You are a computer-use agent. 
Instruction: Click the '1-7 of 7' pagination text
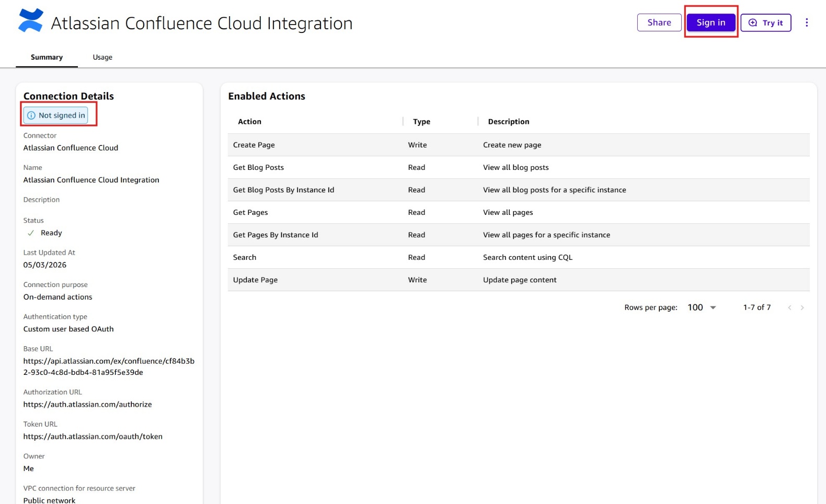point(756,307)
